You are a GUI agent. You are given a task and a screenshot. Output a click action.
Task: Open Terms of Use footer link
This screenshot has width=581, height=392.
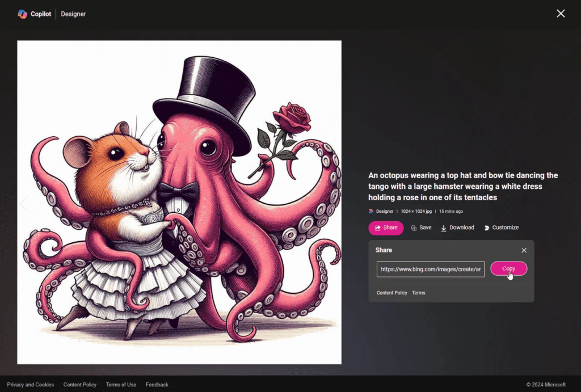click(x=121, y=385)
